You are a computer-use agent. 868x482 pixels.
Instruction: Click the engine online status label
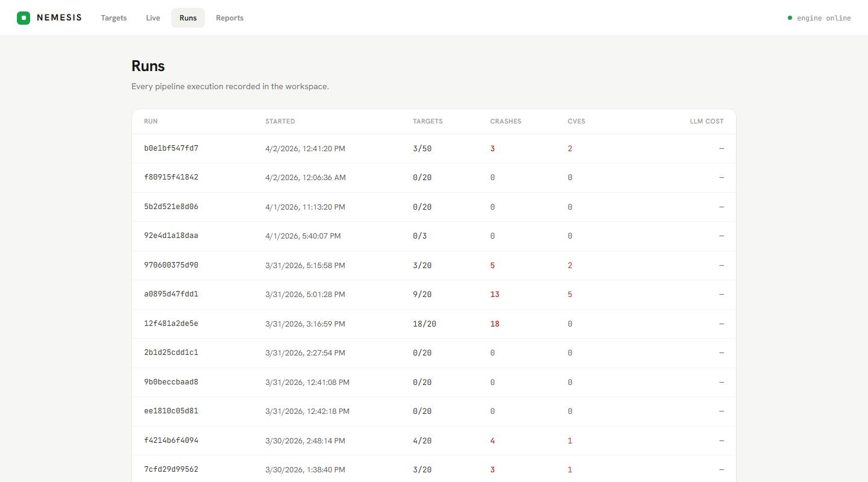[824, 18]
